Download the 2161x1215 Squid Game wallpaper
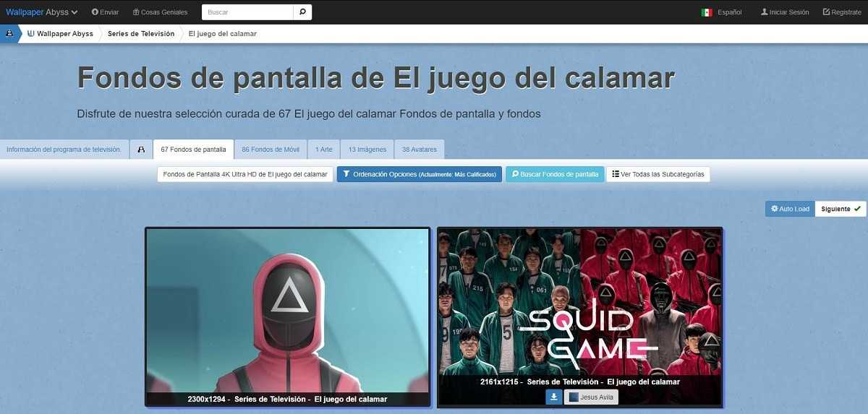Screen dimensions: 868x414 coord(553,397)
